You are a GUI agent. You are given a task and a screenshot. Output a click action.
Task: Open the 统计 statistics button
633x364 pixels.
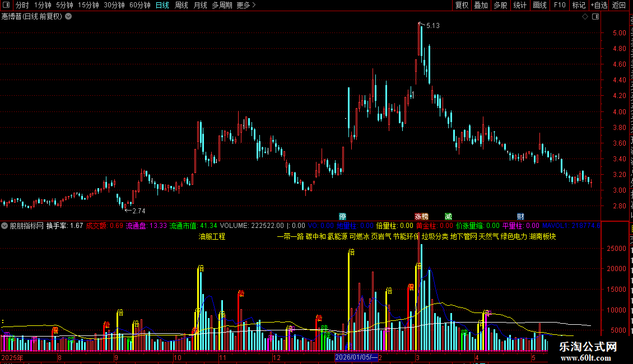tap(520, 5)
